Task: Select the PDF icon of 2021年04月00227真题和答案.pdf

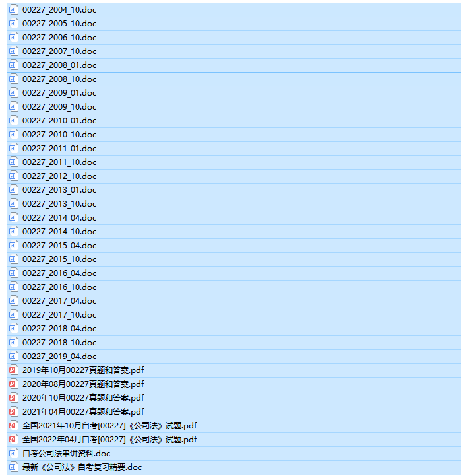Action: pos(13,412)
